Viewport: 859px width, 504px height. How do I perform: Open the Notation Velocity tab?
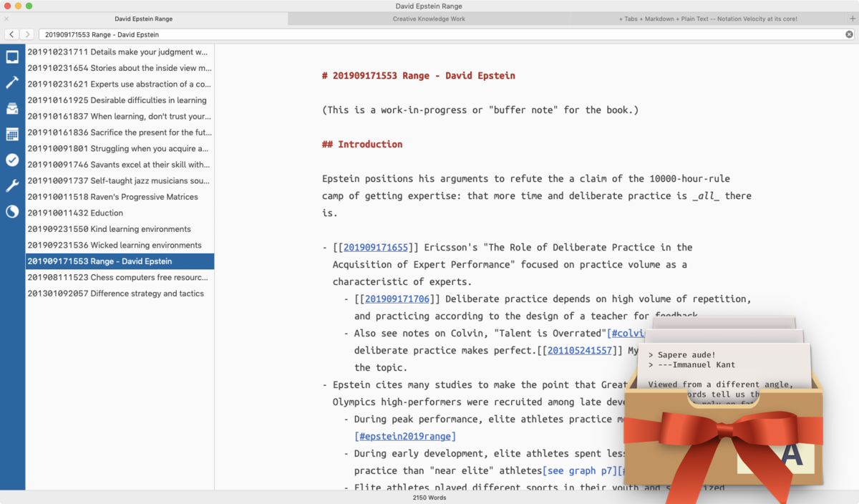pos(708,19)
